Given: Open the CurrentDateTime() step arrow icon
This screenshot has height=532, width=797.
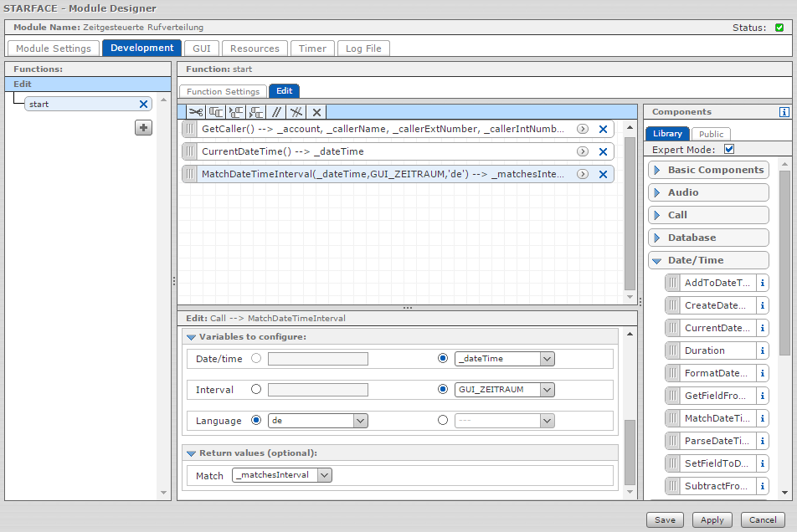Looking at the screenshot, I should pos(583,152).
